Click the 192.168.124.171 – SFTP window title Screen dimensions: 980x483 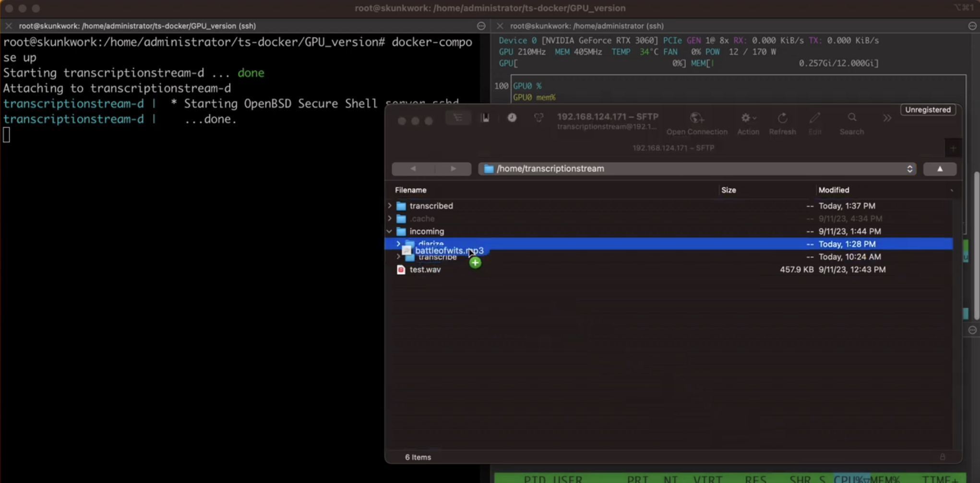[608, 117]
